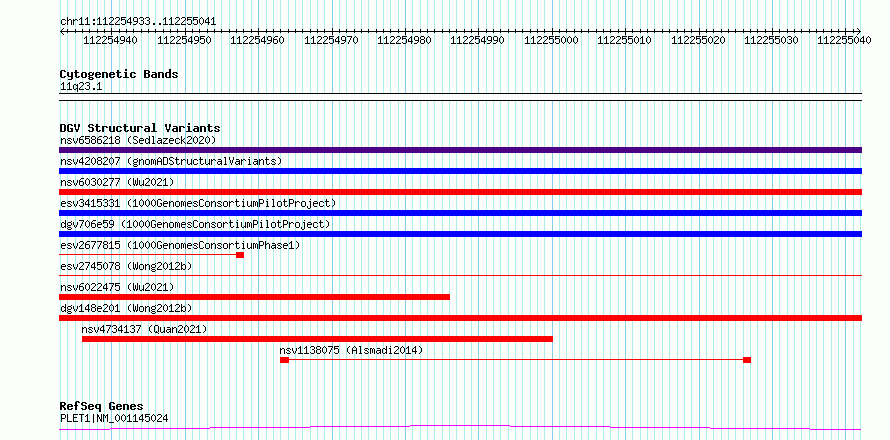Select the RefSeq Genes track title
The width and height of the screenshot is (890, 440).
(102, 407)
